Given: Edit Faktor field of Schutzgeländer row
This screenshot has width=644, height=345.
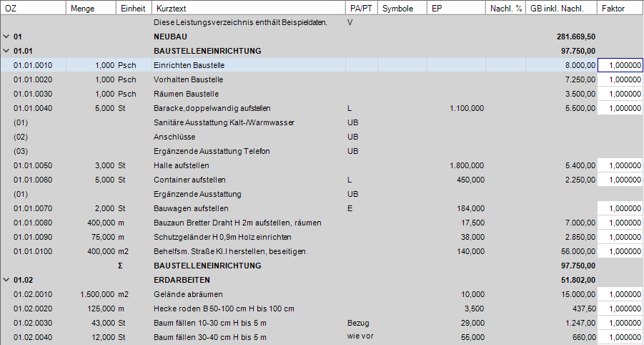Looking at the screenshot, I should click(620, 237).
